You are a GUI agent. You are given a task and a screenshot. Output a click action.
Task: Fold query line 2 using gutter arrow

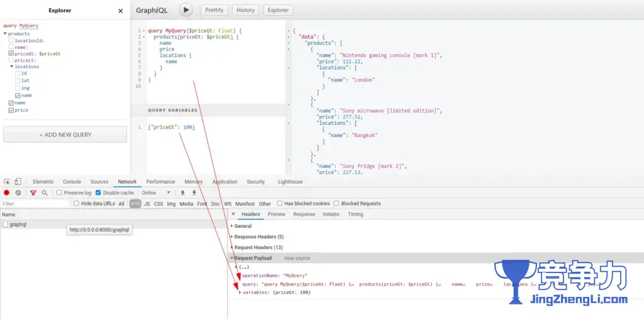tap(144, 37)
